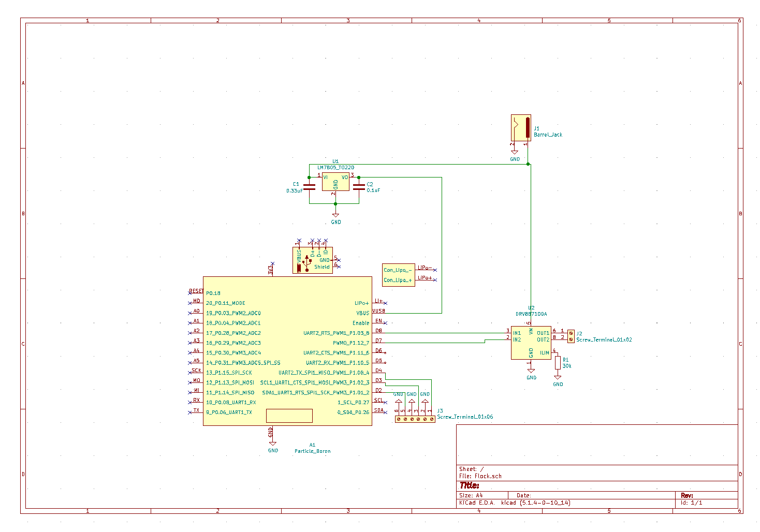
Task: Select Screw_Terminal_01x02 connector J2
Action: click(571, 336)
